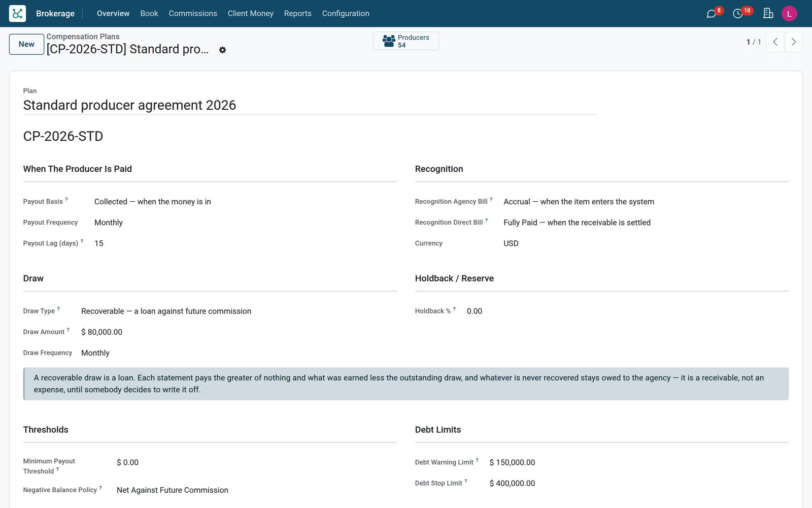Viewport: 812px width, 508px height.
Task: Go to next record arrow
Action: pos(794,42)
